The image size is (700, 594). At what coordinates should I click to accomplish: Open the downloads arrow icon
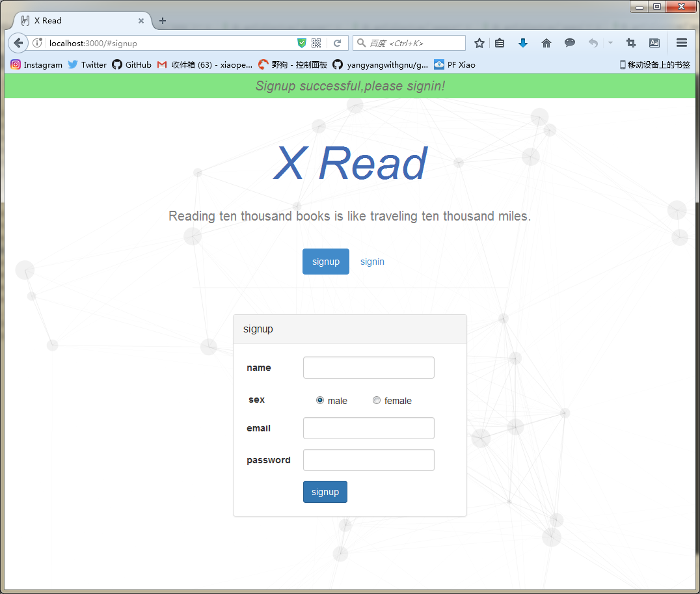[x=523, y=43]
